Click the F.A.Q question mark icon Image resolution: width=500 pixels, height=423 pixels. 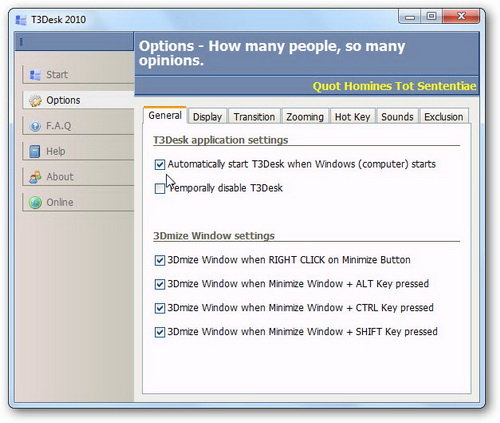pos(35,126)
